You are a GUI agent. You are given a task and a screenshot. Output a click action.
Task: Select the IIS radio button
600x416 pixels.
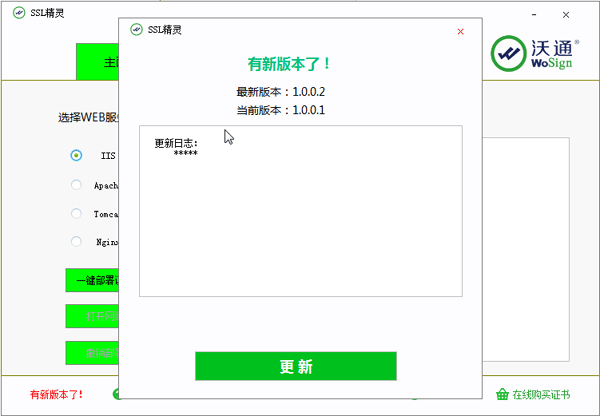click(x=76, y=156)
